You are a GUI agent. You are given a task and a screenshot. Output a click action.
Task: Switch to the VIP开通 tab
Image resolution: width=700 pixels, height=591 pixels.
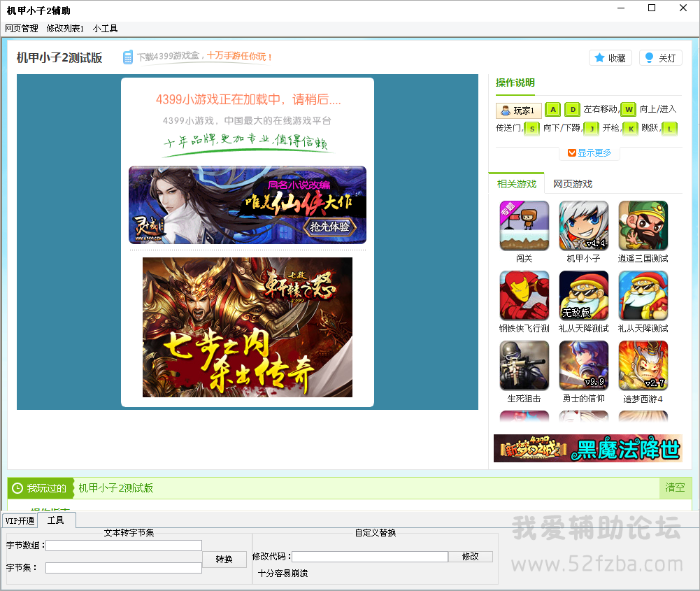tap(20, 521)
